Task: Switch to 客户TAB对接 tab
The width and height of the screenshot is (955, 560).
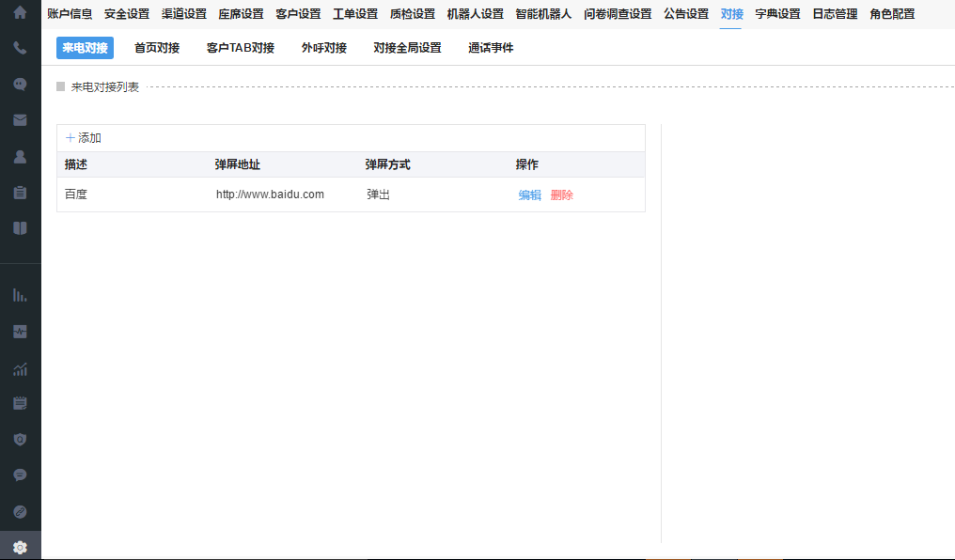Action: (241, 48)
